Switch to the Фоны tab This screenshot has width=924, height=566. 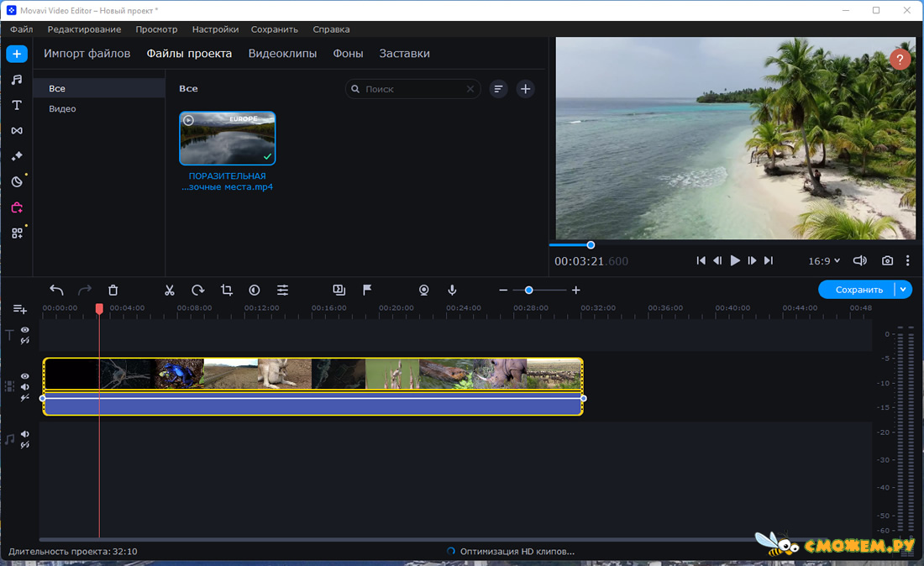[x=348, y=54]
